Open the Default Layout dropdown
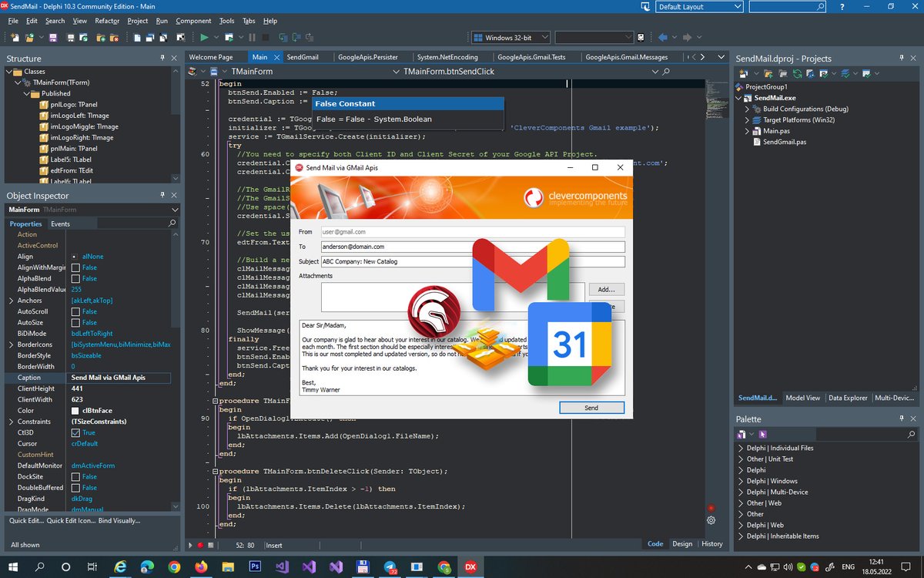Image resolution: width=924 pixels, height=578 pixels. point(699,6)
